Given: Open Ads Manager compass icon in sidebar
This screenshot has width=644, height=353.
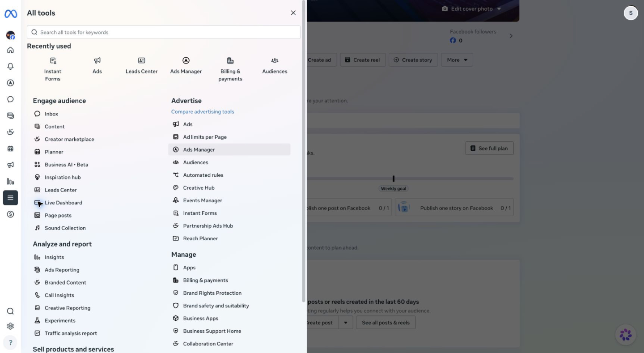Looking at the screenshot, I should [10, 83].
